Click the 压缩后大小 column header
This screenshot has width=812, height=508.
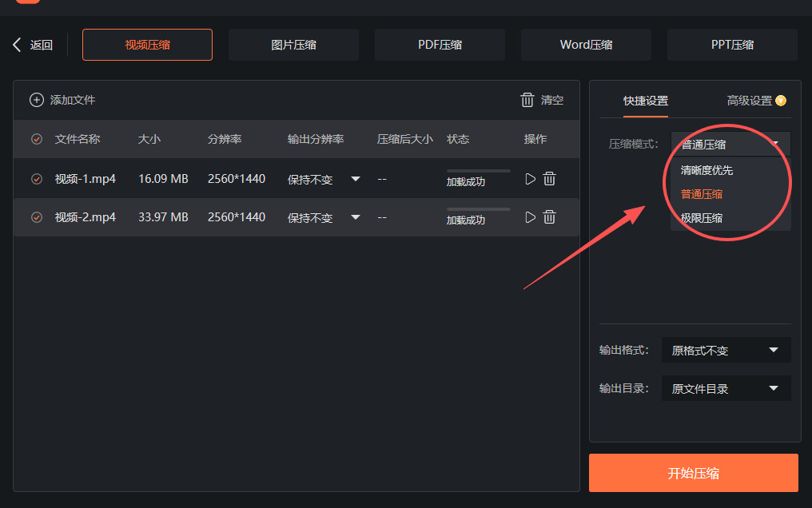[x=405, y=139]
